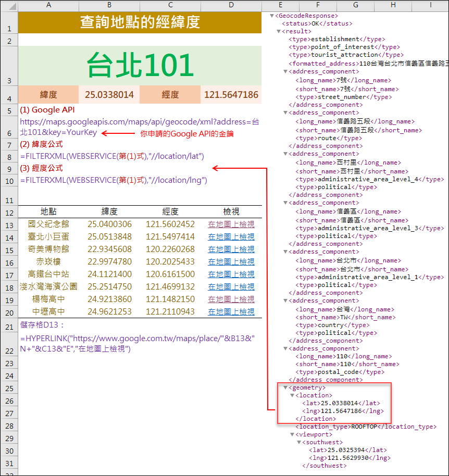Select the '(1) Google API' heading cell

47,110
